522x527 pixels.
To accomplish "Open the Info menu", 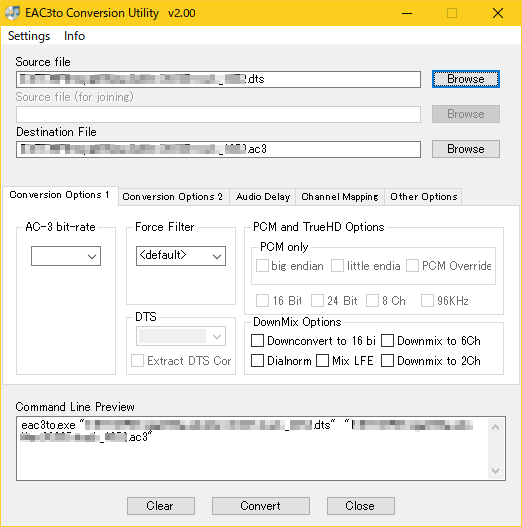I will click(74, 36).
